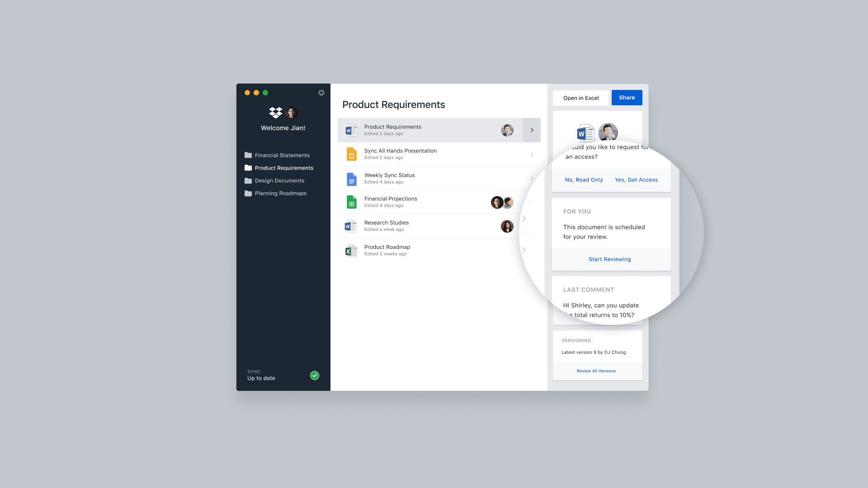Click the Excel icon for Product Roadmap
Image resolution: width=868 pixels, height=488 pixels.
(x=350, y=250)
